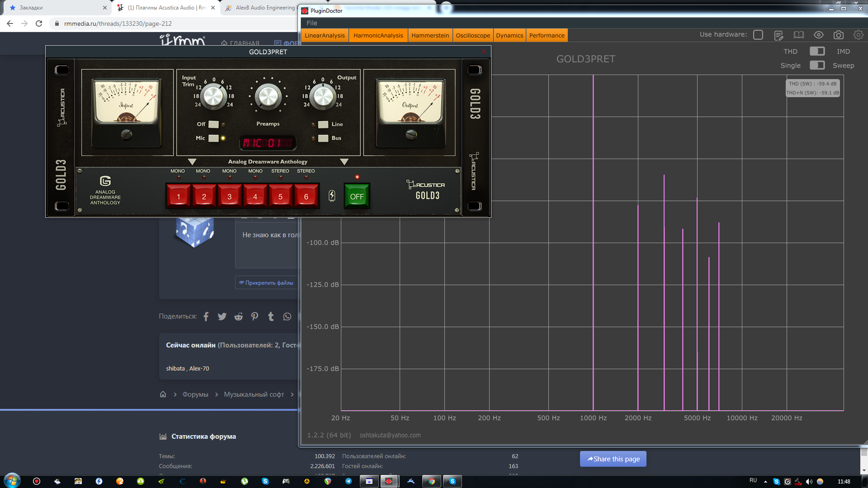Share thread on Twitter icon
868x488 pixels.
222,316
